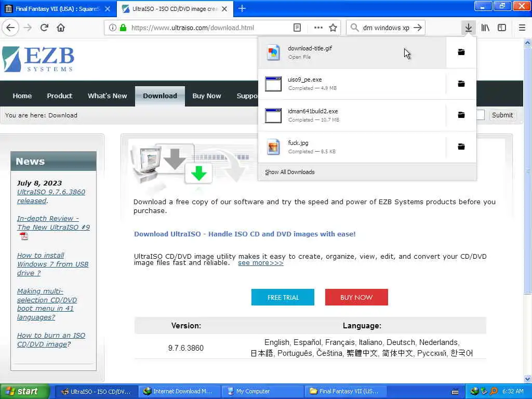532x399 pixels.
Task: Click the on-screen keyboard tray icon
Action: point(455,392)
